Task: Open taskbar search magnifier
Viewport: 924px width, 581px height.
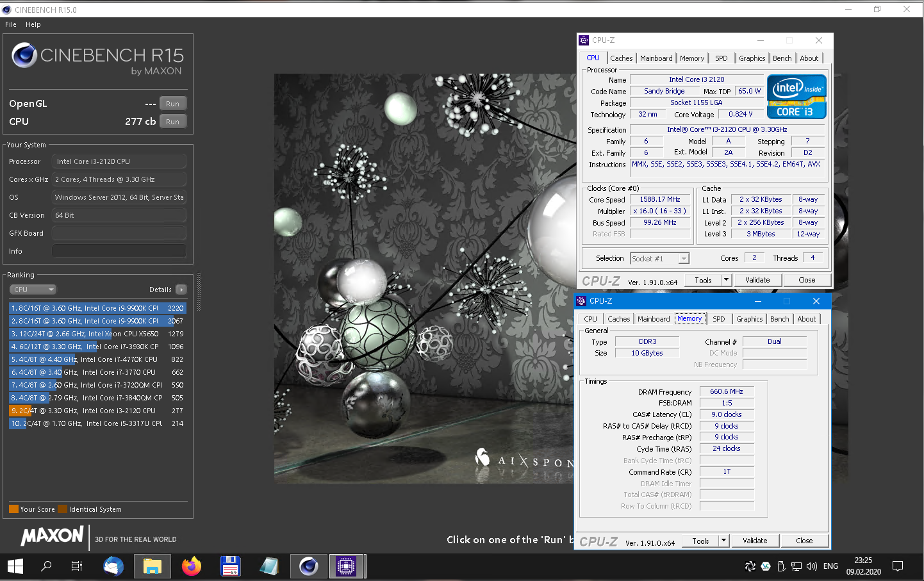Action: coord(46,566)
